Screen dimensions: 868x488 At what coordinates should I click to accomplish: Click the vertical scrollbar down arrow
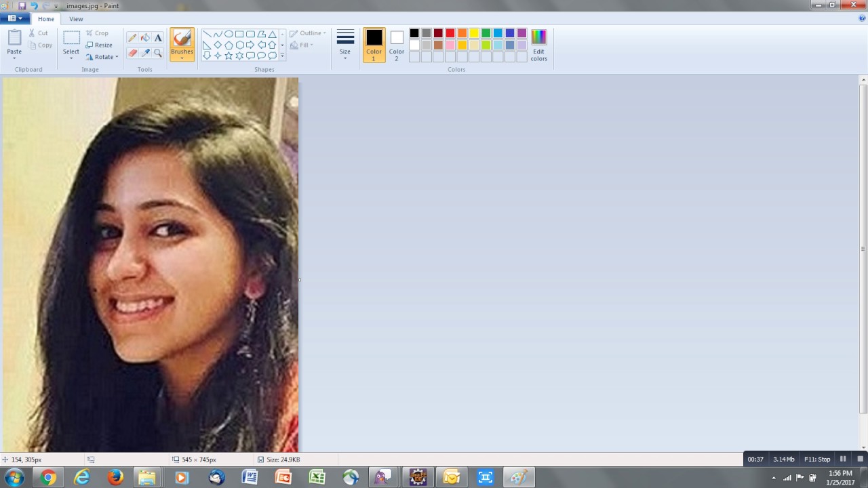pos(863,447)
